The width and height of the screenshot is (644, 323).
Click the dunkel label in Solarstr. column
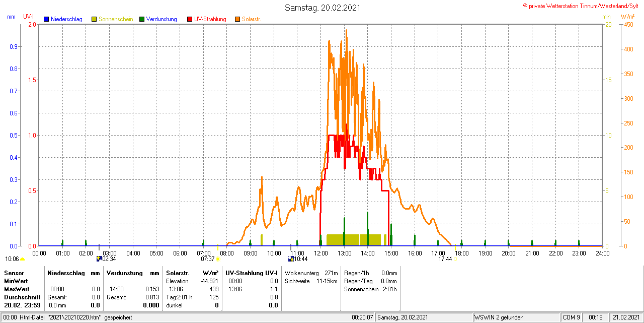click(x=174, y=305)
